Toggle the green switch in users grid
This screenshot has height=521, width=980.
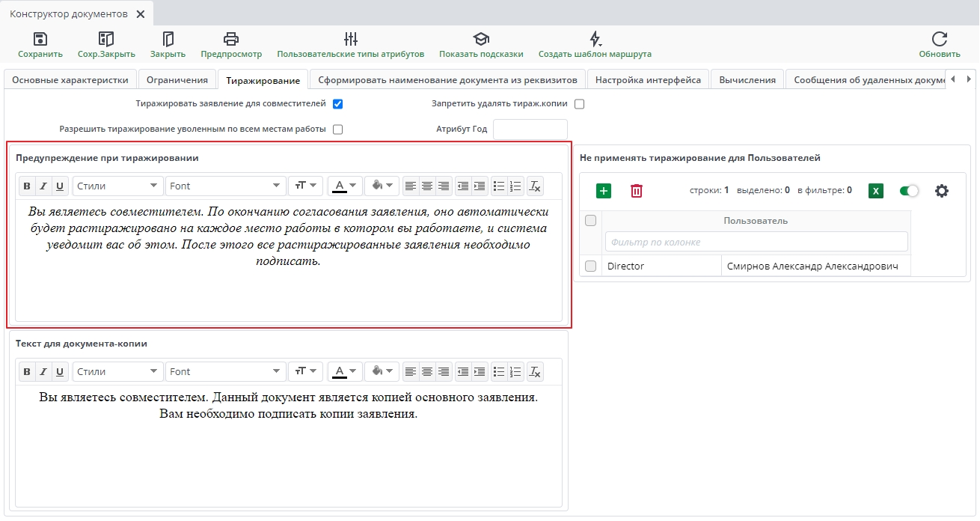(909, 191)
